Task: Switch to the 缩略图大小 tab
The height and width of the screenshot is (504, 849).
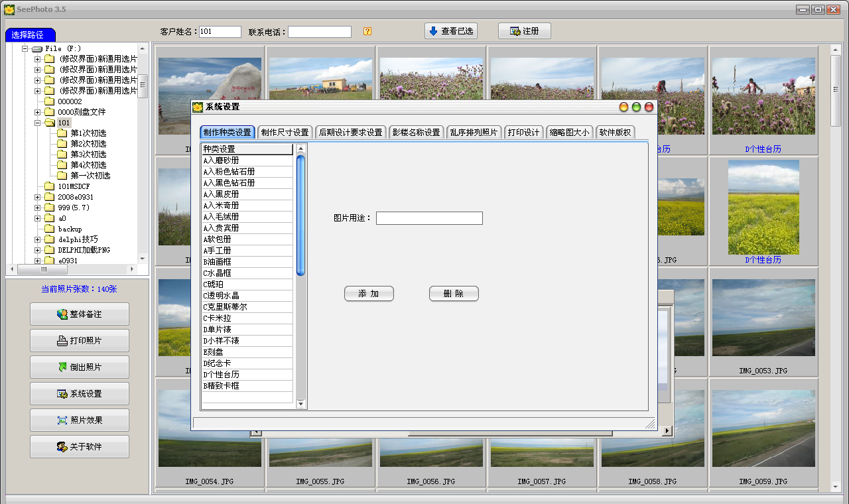Action: point(569,132)
